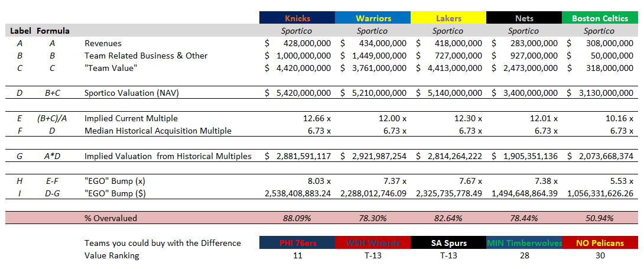Viewport: 644px width, 269px height.
Task: Click the 88.09% overvalued cell
Action: 297,218
